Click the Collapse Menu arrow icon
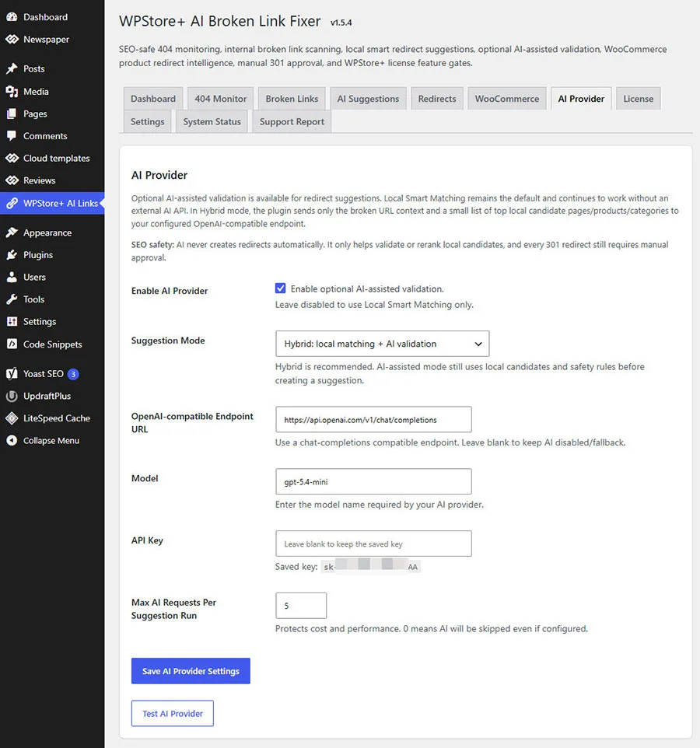This screenshot has width=700, height=748. coord(12,440)
